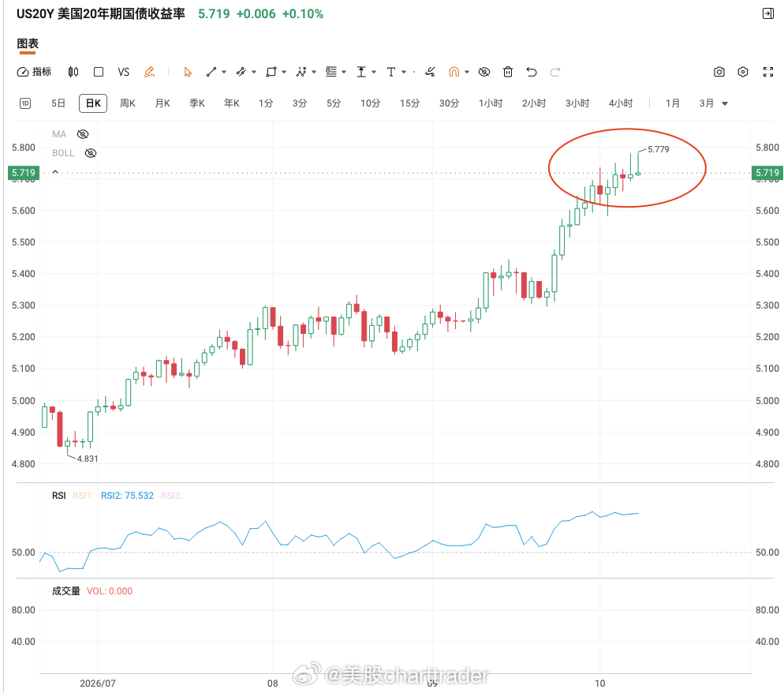Select the cursor pointer tool
Viewport: 784px width, 693px height.
tap(188, 72)
